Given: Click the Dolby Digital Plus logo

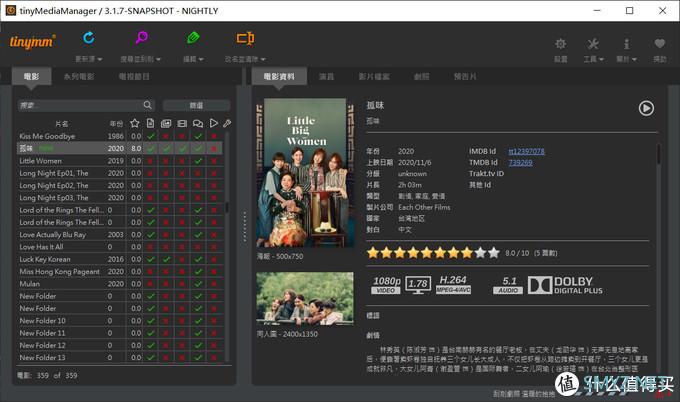Looking at the screenshot, I should tap(565, 285).
